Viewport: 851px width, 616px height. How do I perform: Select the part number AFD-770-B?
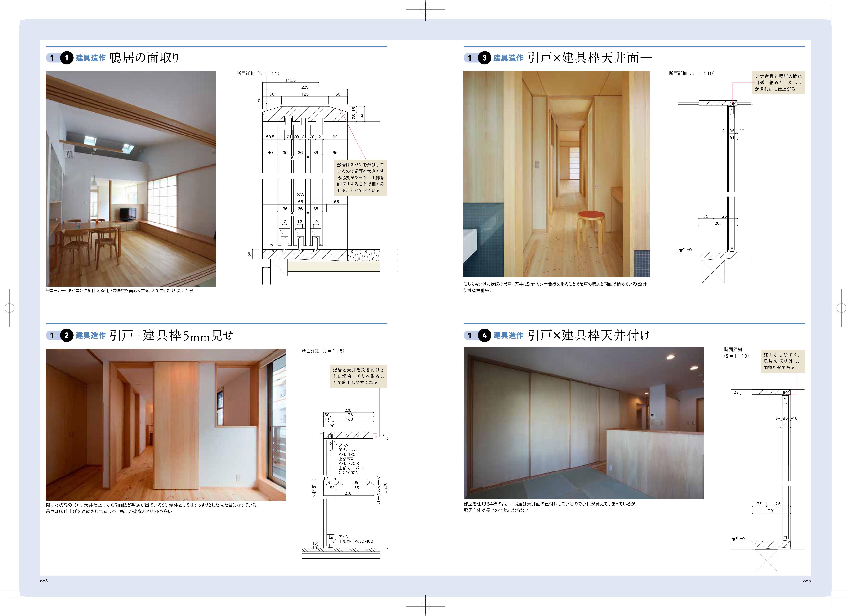point(349,464)
